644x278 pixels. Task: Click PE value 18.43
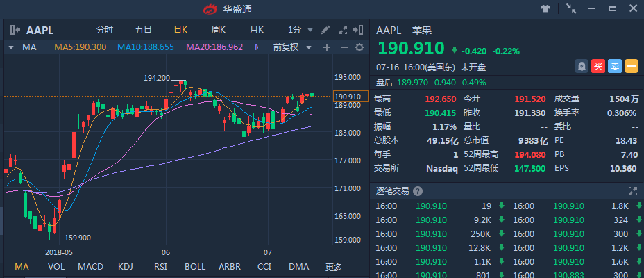pos(627,140)
